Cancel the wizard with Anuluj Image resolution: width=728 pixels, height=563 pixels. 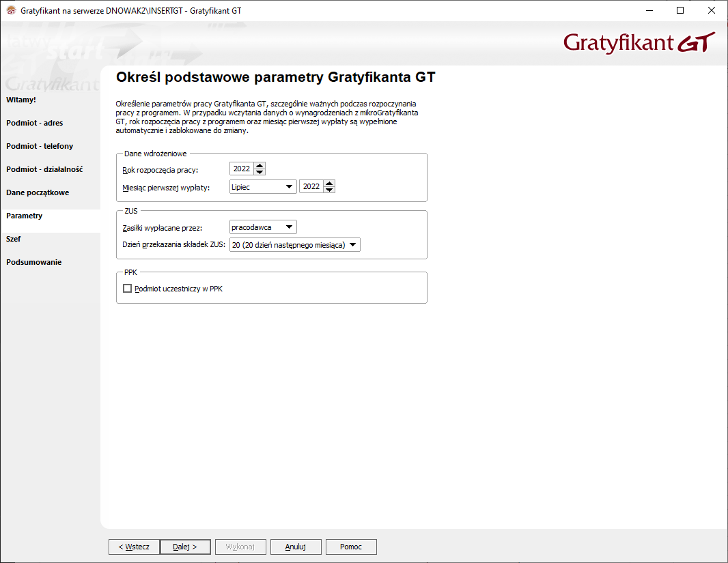[x=296, y=547]
